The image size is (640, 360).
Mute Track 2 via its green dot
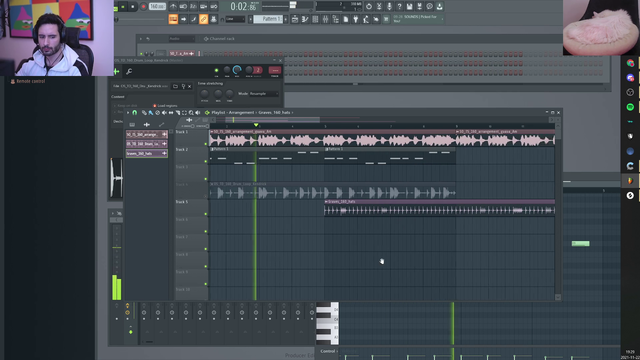tap(206, 161)
